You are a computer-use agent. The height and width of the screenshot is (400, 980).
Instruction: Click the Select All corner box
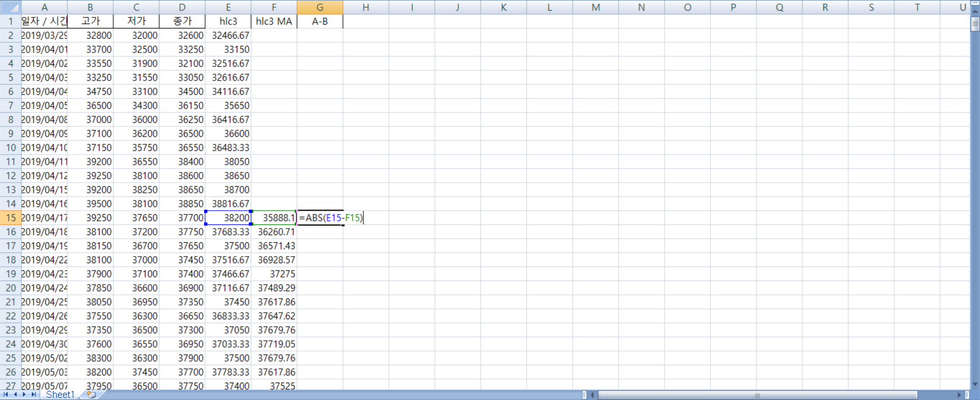[x=10, y=7]
